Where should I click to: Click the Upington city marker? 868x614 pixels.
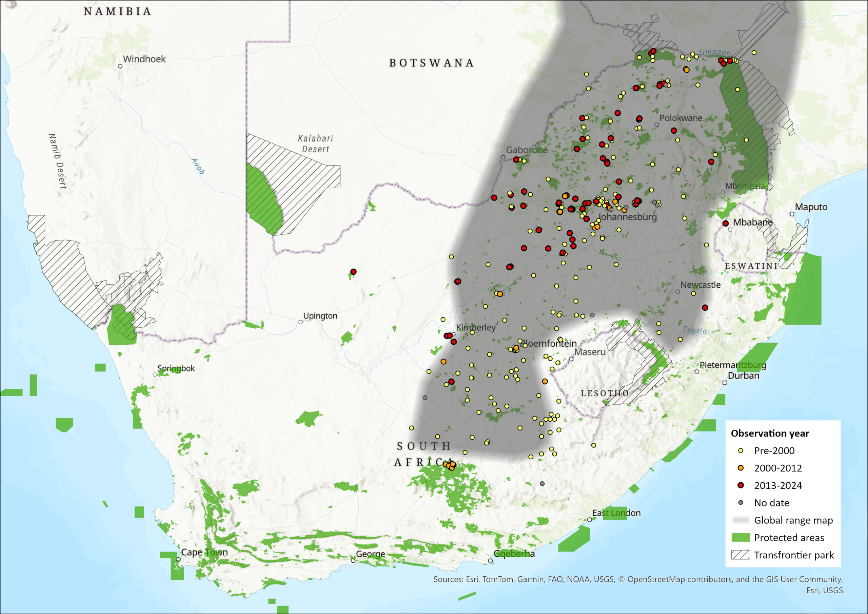point(300,322)
